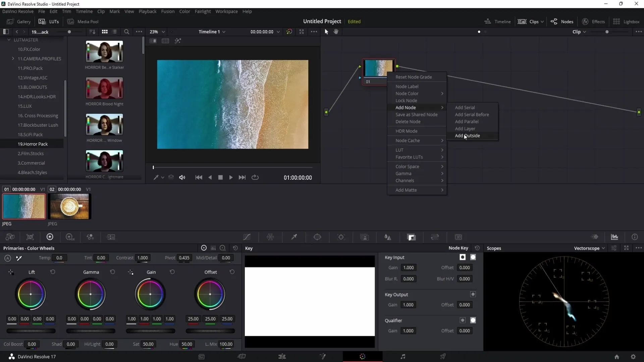The width and height of the screenshot is (644, 362).
Task: Show the Lightbox view button
Action: click(x=626, y=21)
